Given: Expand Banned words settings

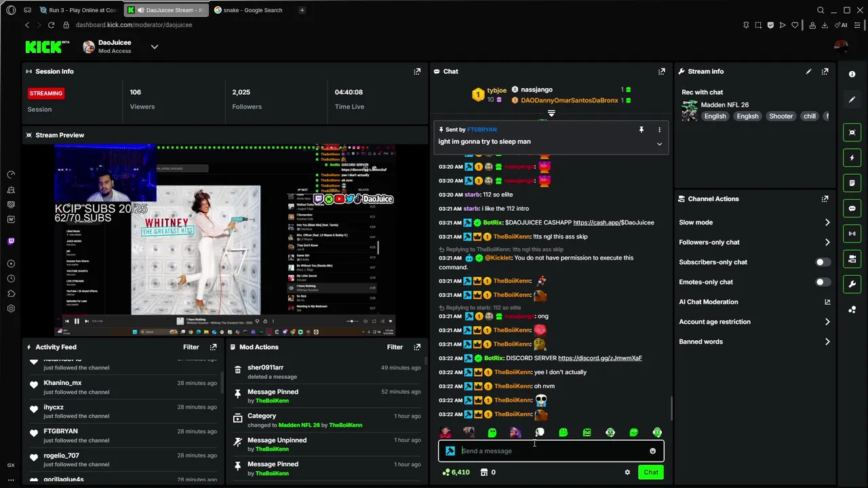Looking at the screenshot, I should pyautogui.click(x=827, y=342).
